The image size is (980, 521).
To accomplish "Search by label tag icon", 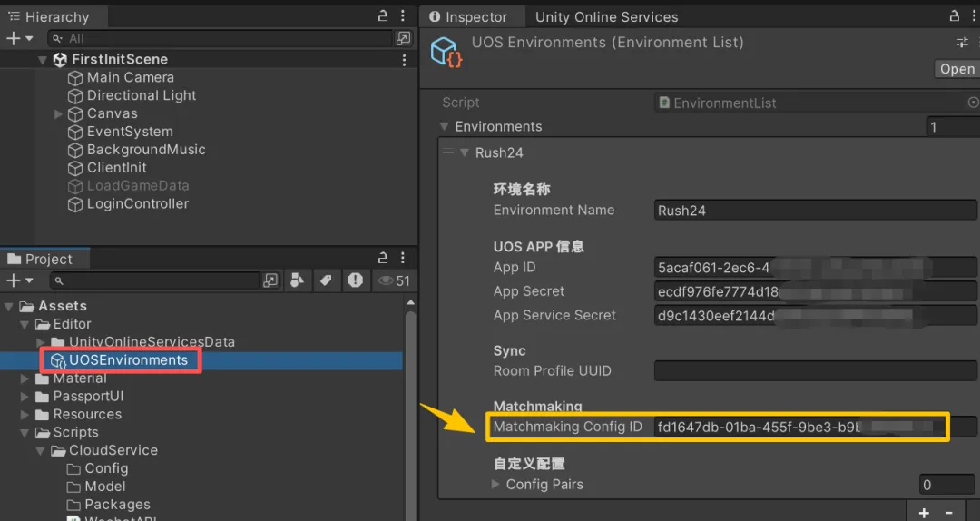I will click(x=327, y=280).
